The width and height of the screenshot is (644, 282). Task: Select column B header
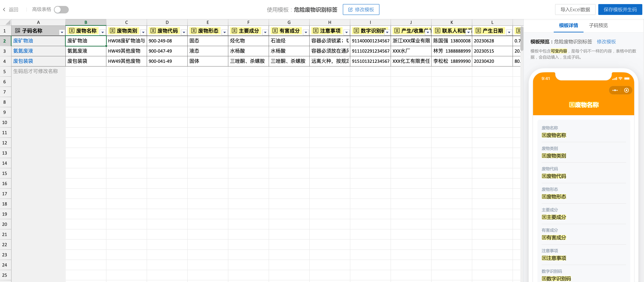click(x=86, y=22)
